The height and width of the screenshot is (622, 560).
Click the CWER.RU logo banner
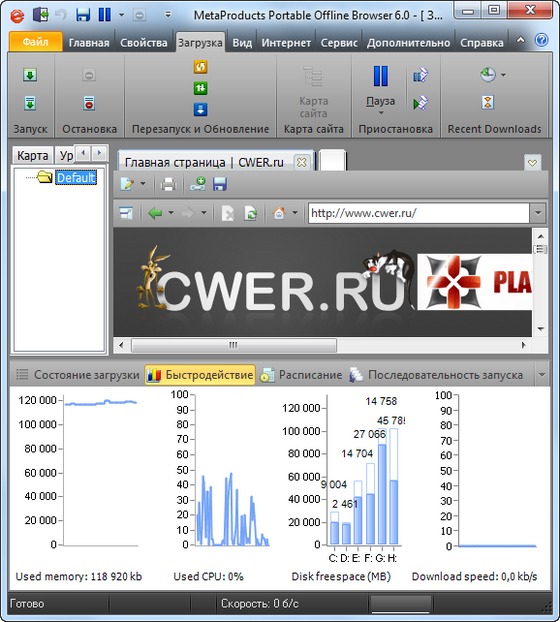(x=274, y=282)
